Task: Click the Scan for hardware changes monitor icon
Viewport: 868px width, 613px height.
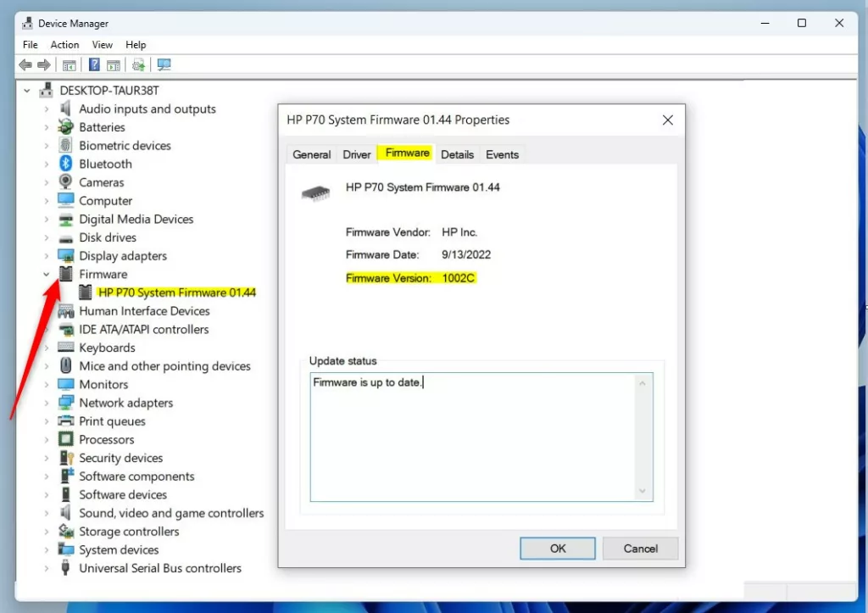Action: pos(164,64)
